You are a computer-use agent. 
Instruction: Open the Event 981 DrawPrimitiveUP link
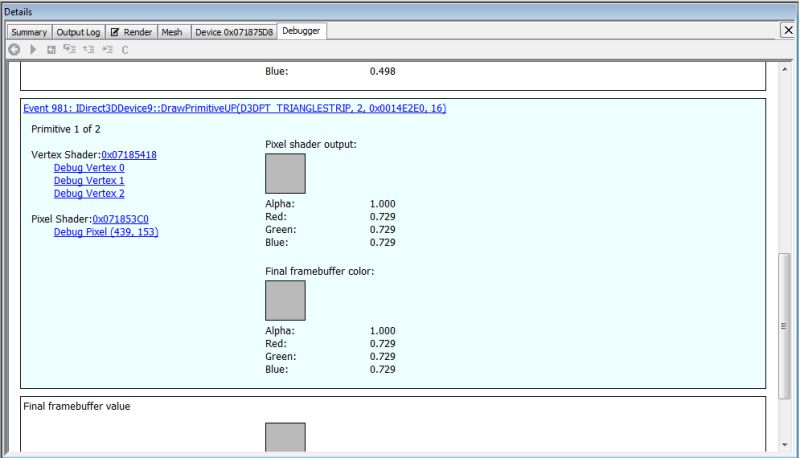[x=235, y=108]
